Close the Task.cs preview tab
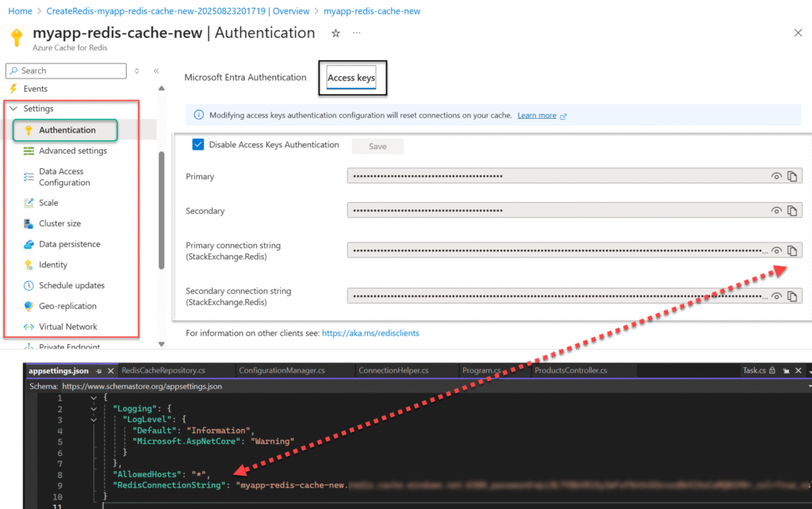Viewport: 812px width, 509px height. point(798,370)
